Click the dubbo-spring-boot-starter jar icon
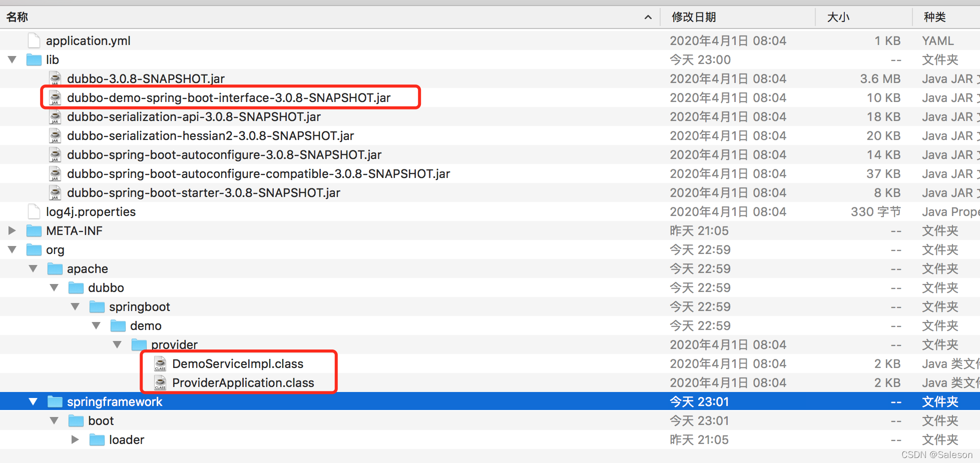The height and width of the screenshot is (463, 980). (x=55, y=192)
